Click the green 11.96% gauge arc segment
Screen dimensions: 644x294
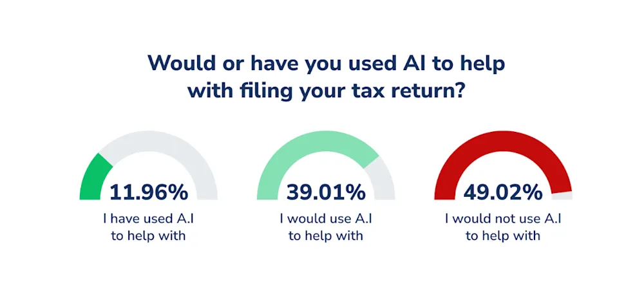click(x=93, y=177)
